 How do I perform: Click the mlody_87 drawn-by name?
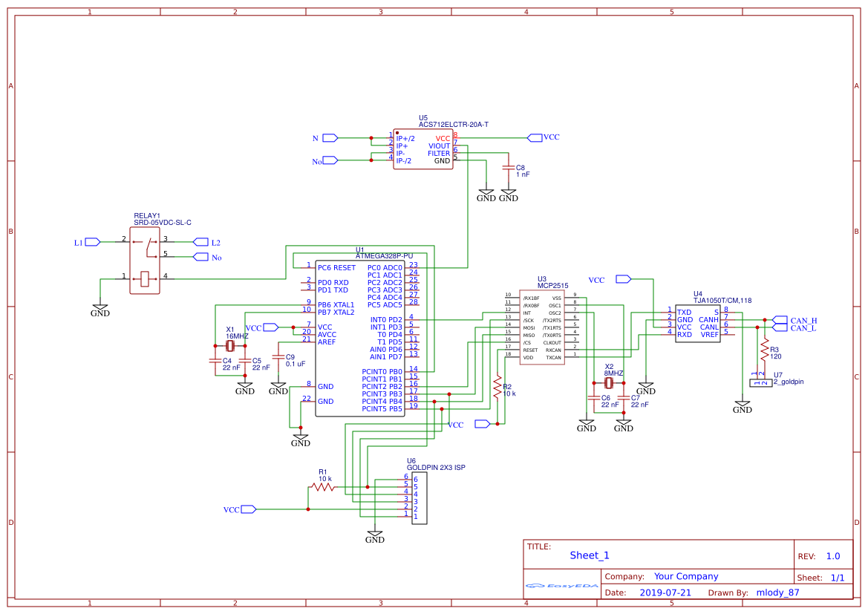pyautogui.click(x=779, y=592)
